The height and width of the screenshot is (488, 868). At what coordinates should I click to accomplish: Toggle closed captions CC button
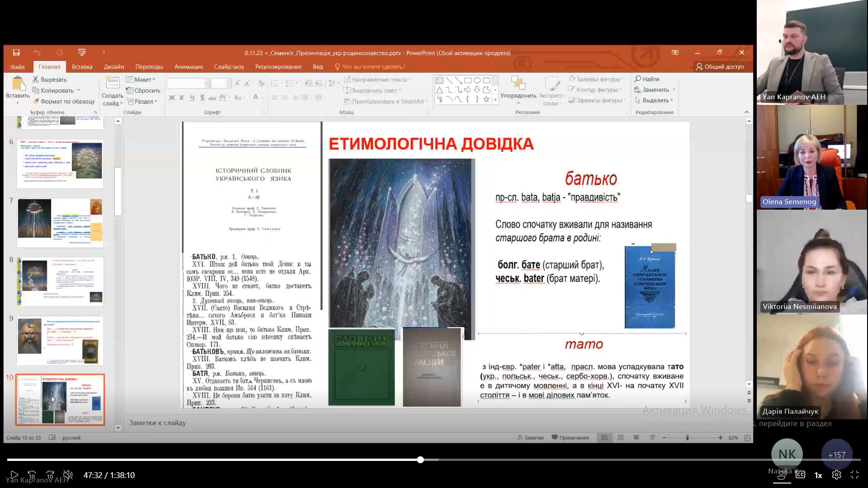pos(800,475)
